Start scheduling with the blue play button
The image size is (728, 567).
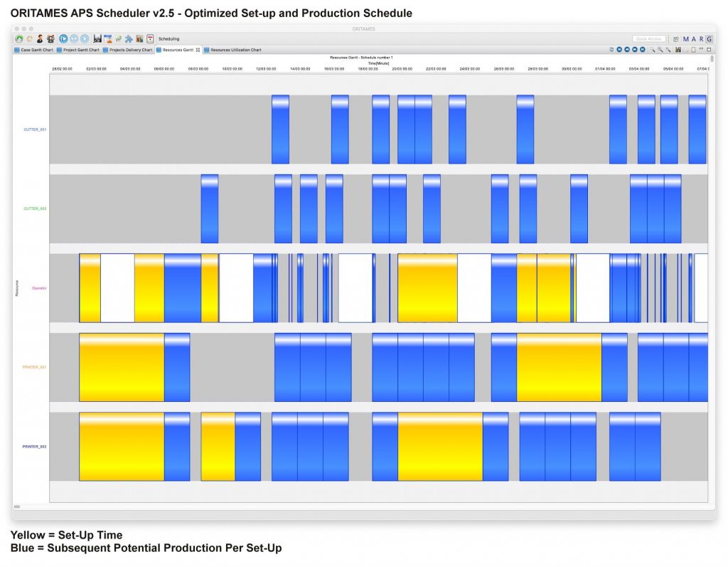(63, 39)
